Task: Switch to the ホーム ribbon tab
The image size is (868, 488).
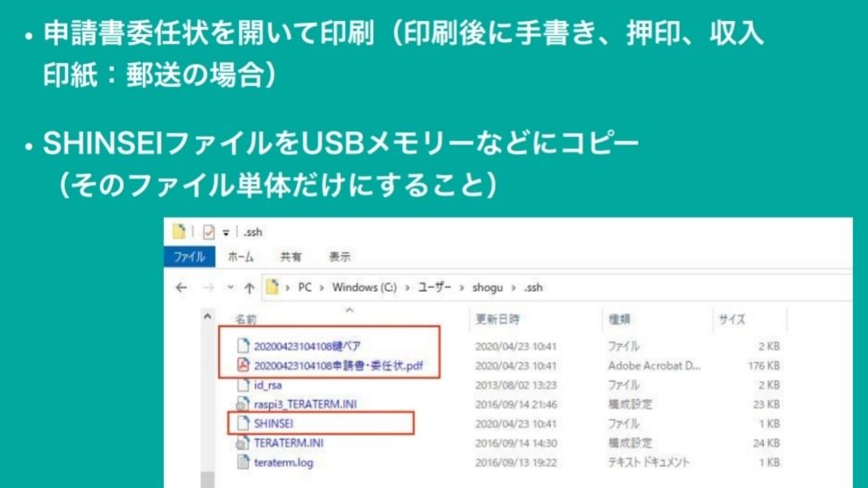Action: 241,258
